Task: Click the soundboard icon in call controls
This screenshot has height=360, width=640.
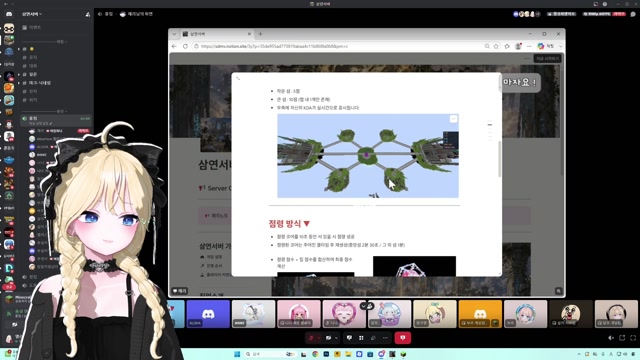Action: coord(373,338)
